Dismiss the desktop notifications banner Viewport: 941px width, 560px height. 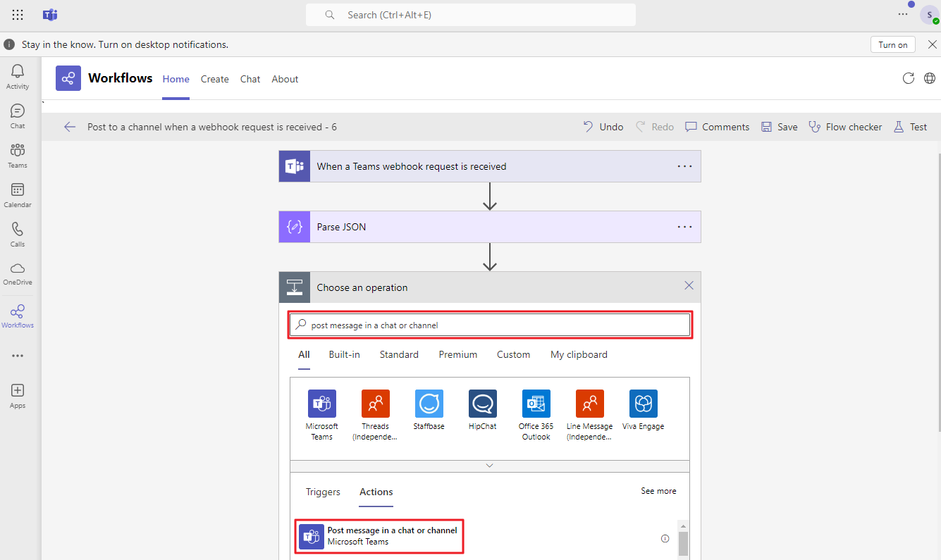tap(932, 44)
